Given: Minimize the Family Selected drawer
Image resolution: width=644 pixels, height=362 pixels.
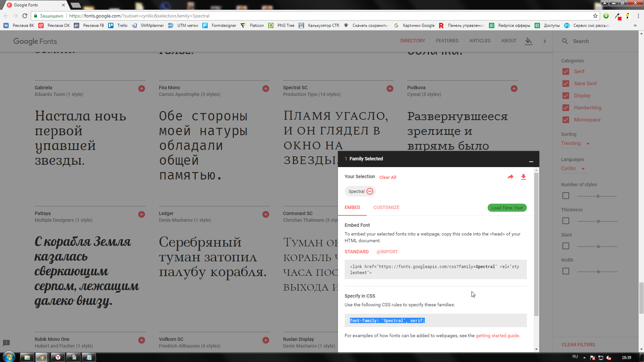Looking at the screenshot, I should coord(531,161).
